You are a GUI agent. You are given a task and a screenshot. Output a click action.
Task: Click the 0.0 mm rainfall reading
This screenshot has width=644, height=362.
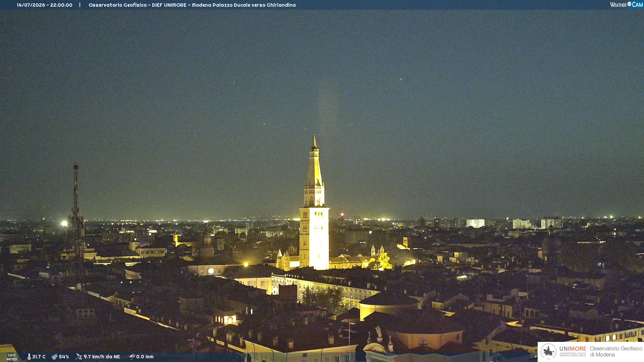pos(145,357)
